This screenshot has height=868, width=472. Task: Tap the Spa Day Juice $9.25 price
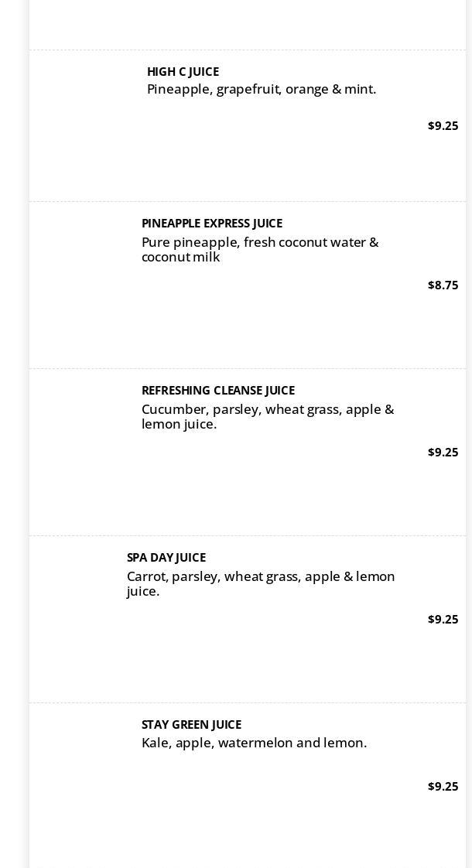coord(443,620)
